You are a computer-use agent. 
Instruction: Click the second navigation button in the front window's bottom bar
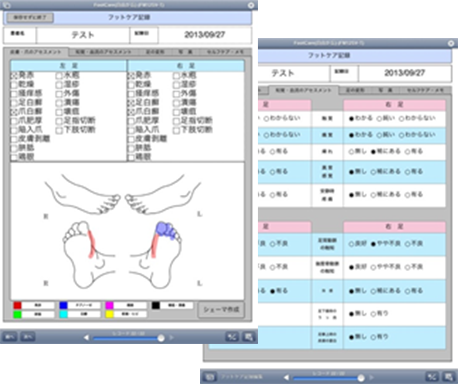pyautogui.click(x=28, y=337)
